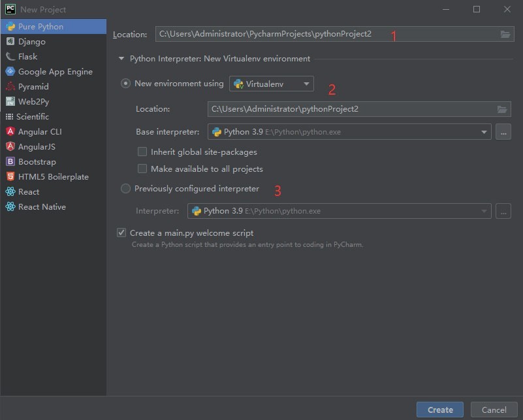523x420 pixels.
Task: Click the Flask horn icon
Action: 10,56
